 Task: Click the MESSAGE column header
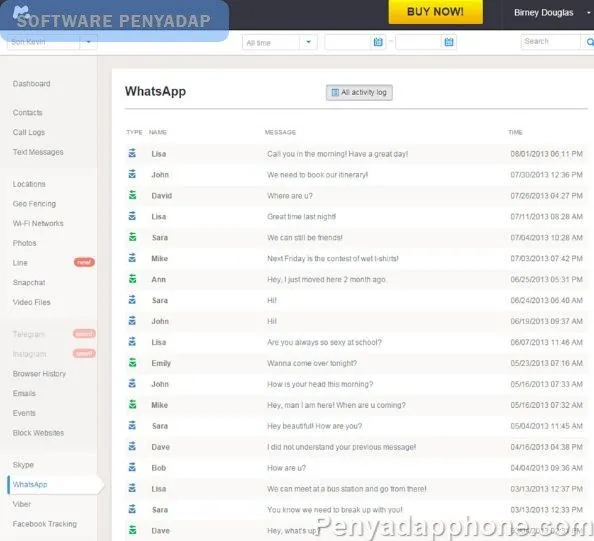(280, 132)
